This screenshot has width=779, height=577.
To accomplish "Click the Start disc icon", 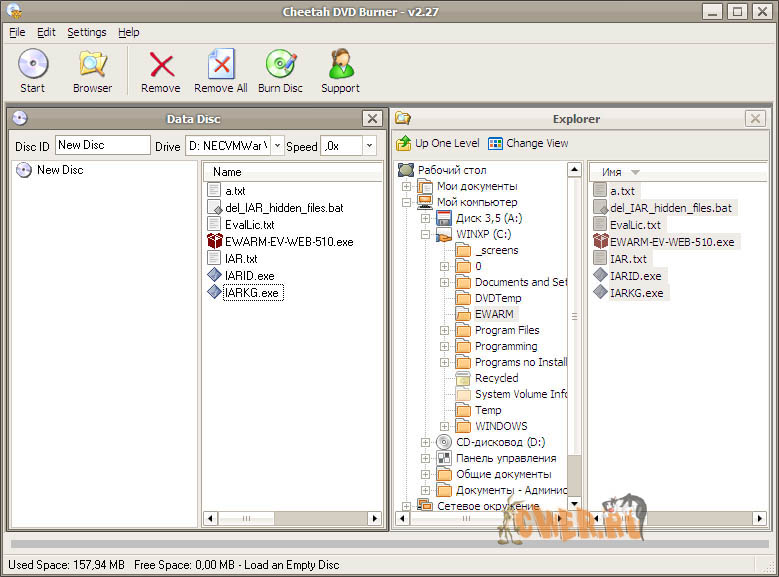I will click(32, 65).
